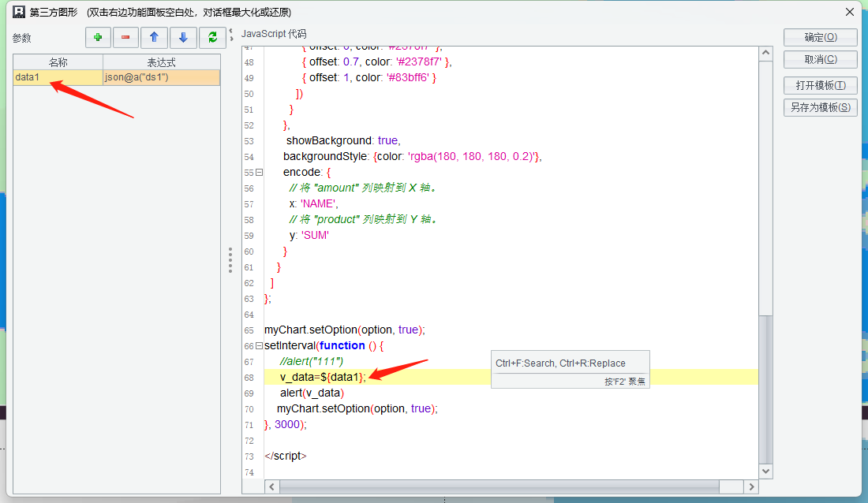
Task: Select the json@a("ds1") expression cell
Action: [x=161, y=77]
